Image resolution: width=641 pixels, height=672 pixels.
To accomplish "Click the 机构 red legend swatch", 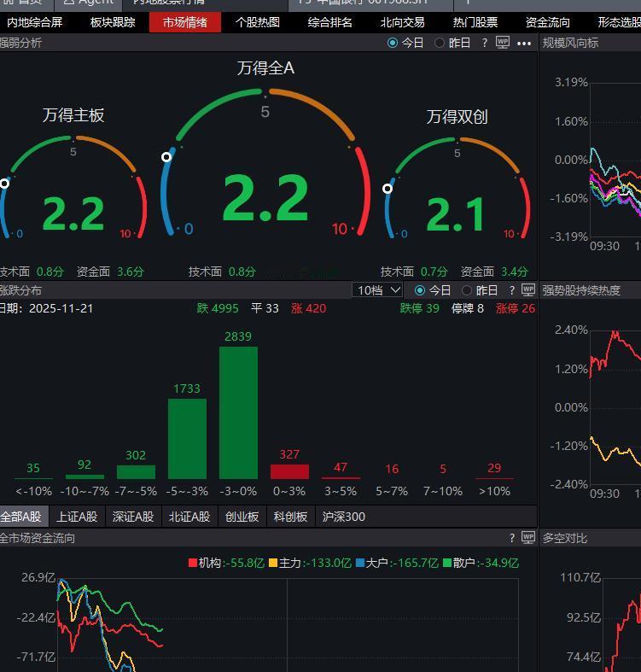I will coord(193,563).
